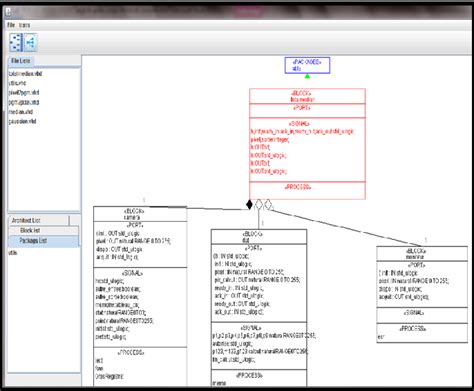
Task: Click the branching graph layout toolbar icon
Action: (30, 42)
